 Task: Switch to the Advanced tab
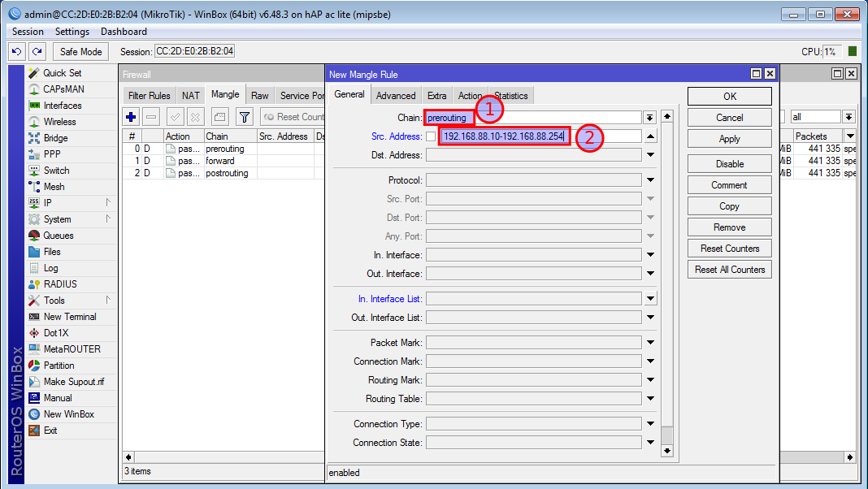[x=396, y=96]
